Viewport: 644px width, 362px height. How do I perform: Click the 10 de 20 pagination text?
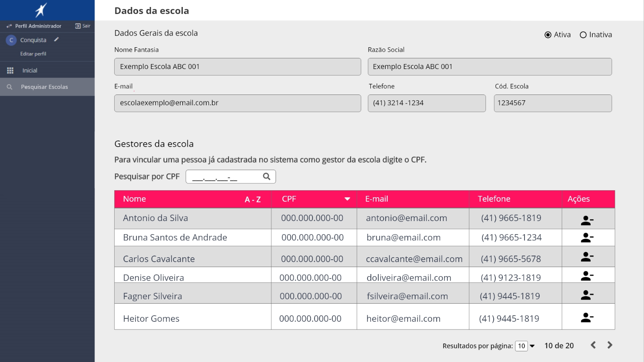coord(559,346)
